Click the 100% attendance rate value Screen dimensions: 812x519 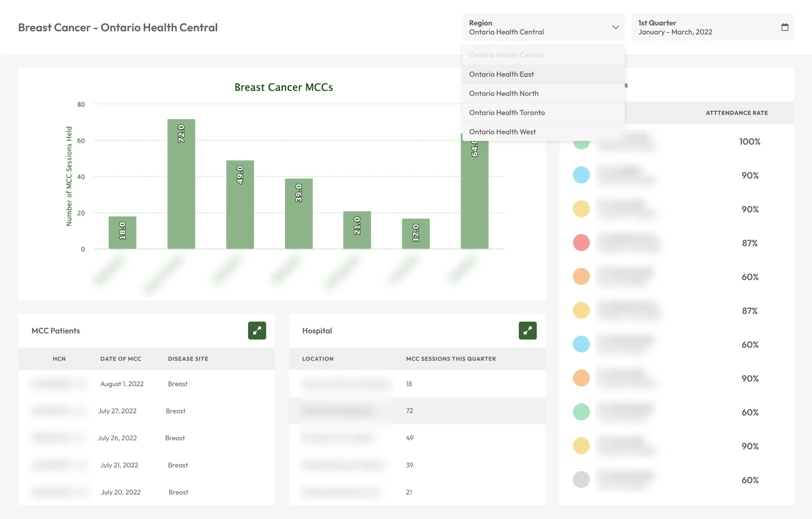[749, 141]
